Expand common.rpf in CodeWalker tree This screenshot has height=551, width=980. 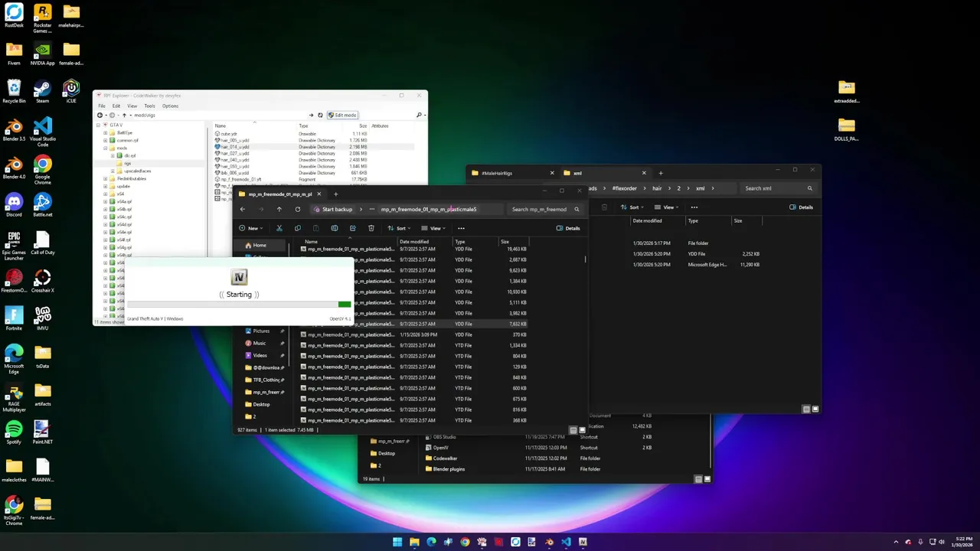pos(105,140)
